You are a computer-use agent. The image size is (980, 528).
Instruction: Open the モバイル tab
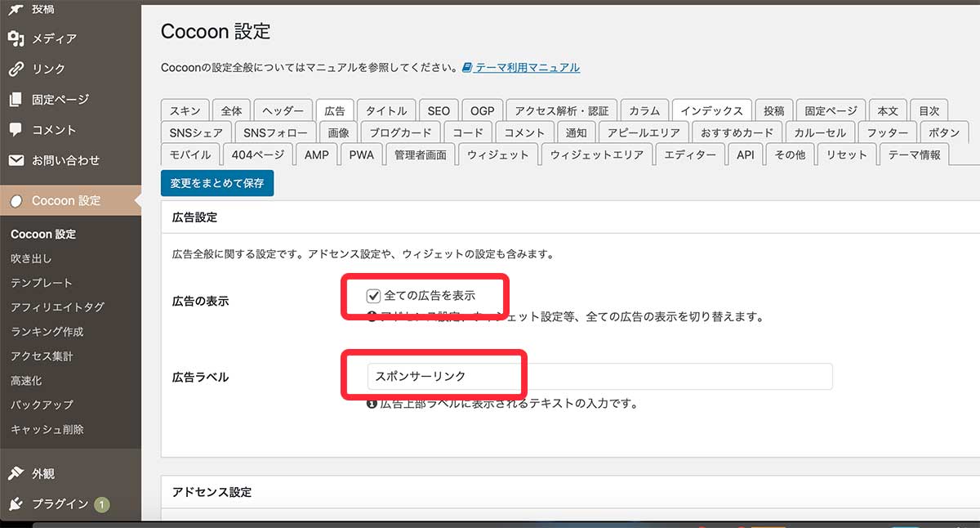point(190,154)
